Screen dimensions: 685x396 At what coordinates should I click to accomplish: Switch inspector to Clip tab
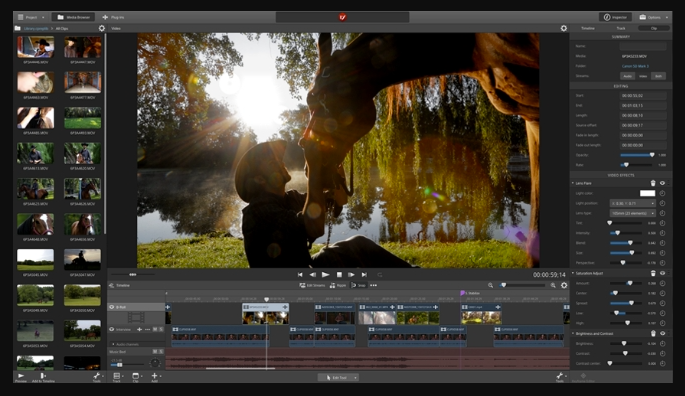coord(654,28)
